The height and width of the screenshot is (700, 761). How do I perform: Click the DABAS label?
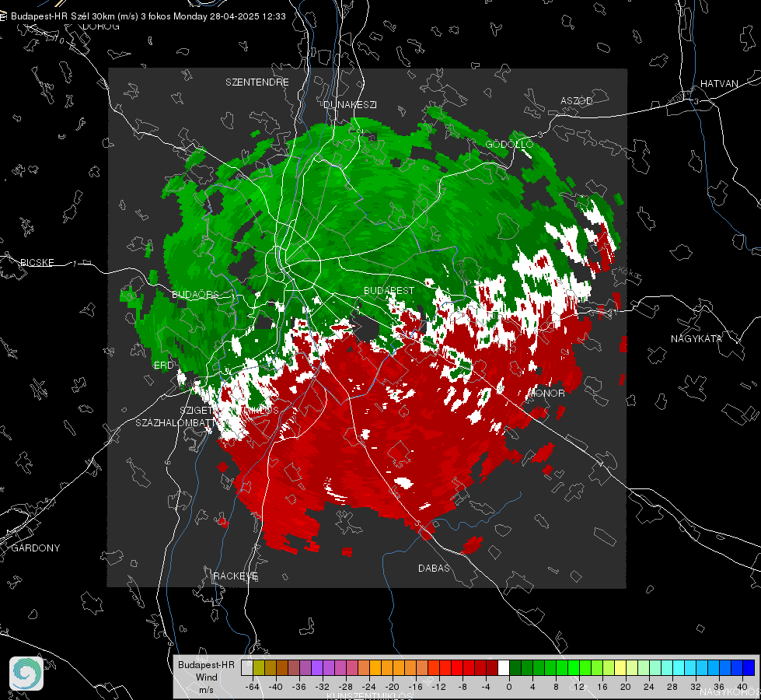[x=434, y=568]
